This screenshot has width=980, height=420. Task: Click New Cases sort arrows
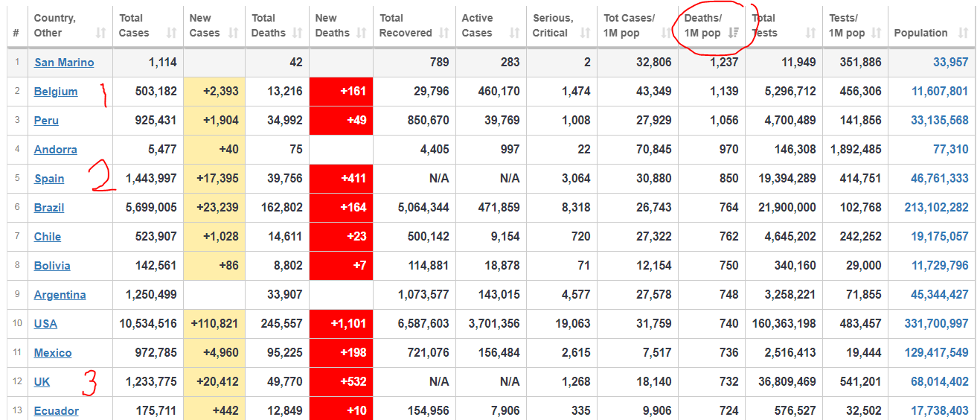pyautogui.click(x=233, y=33)
